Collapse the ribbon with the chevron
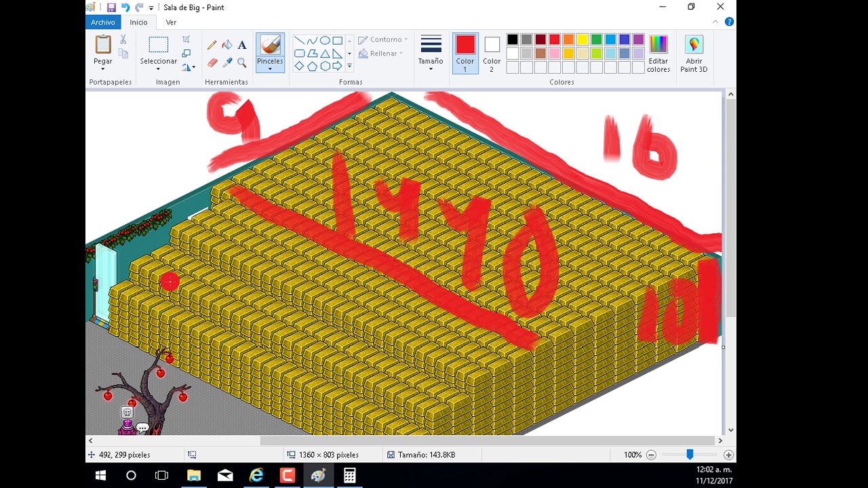Image resolution: width=868 pixels, height=488 pixels. pyautogui.click(x=716, y=22)
